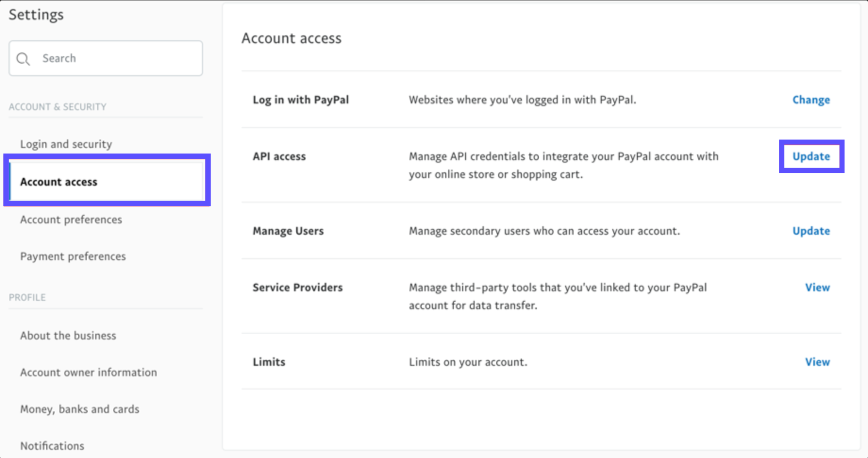Click Change for Log in with PayPal
This screenshot has width=868, height=458.
pos(811,100)
